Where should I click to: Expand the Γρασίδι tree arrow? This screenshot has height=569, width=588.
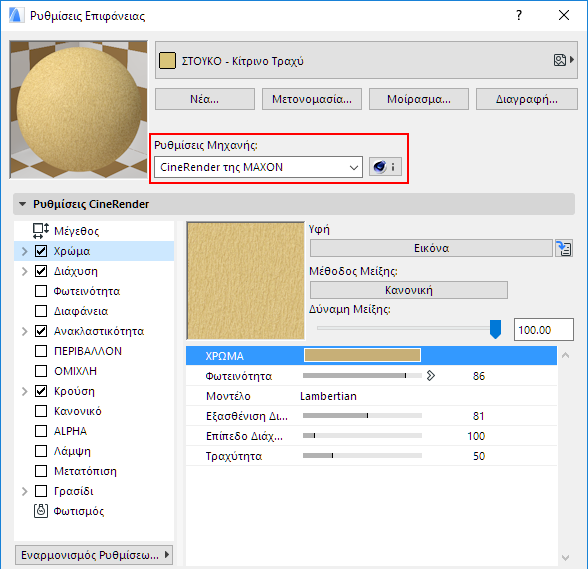25,491
